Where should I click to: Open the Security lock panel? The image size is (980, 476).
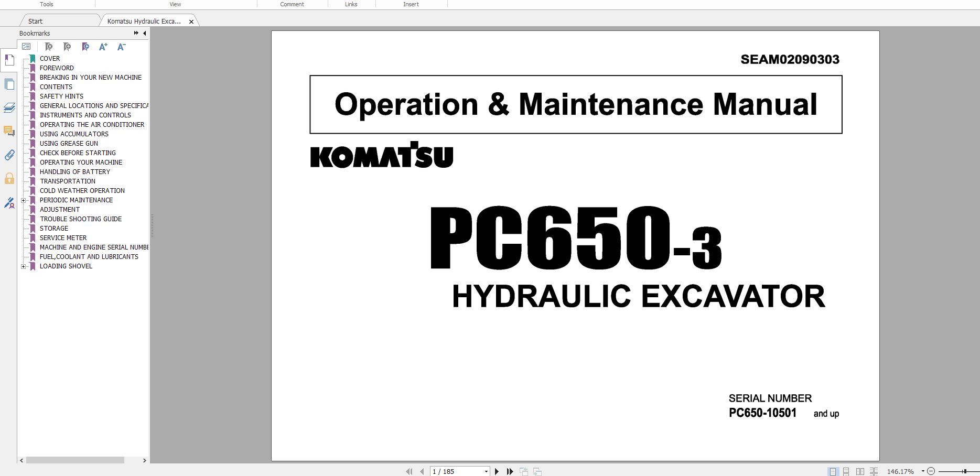[x=9, y=179]
